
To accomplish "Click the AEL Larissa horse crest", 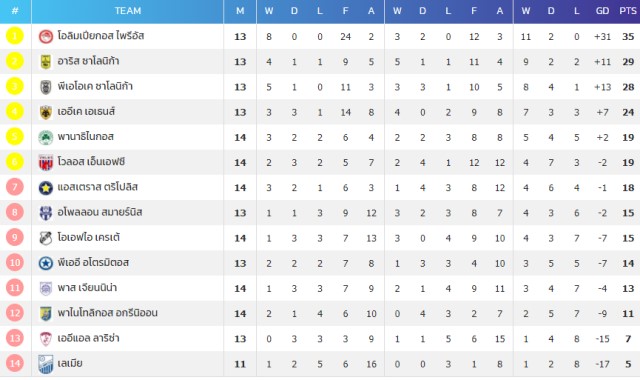I will pos(46,339).
